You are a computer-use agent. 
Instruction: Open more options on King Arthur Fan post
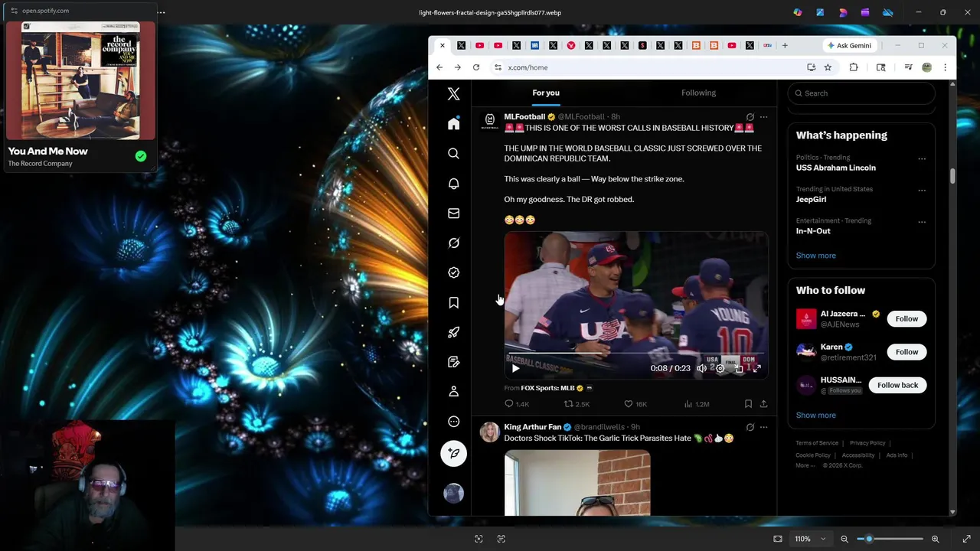[x=763, y=427]
